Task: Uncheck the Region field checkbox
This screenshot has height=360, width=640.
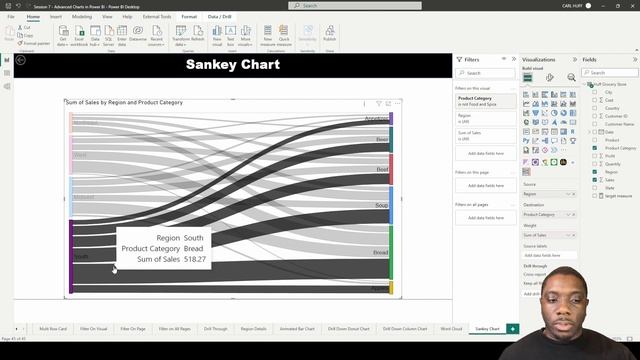Action: coord(595,172)
